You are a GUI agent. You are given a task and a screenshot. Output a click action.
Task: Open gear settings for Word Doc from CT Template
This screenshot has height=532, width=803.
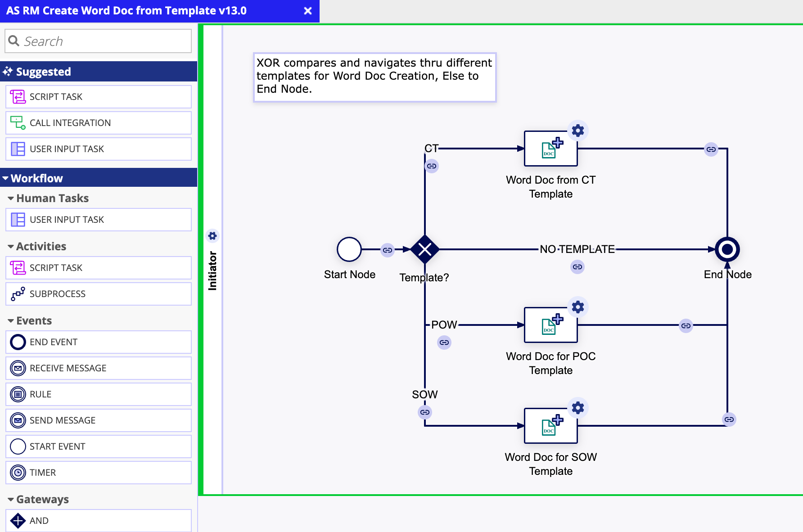tap(578, 131)
